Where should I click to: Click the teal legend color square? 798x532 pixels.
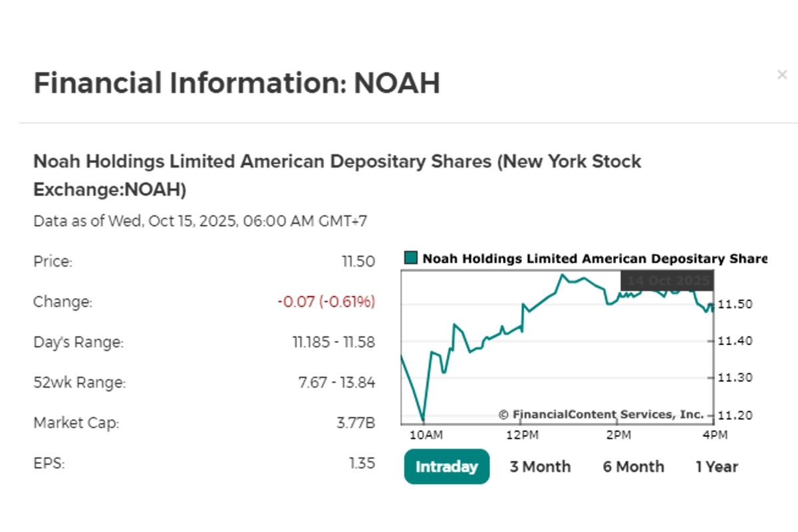pos(410,259)
